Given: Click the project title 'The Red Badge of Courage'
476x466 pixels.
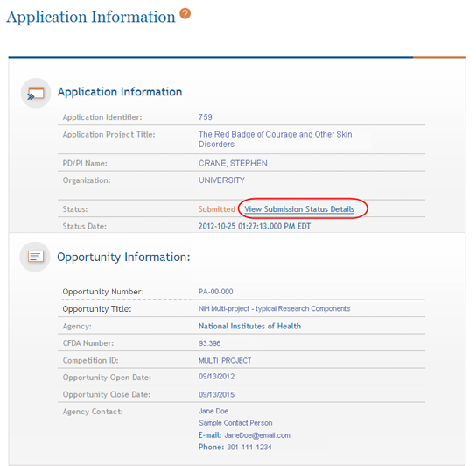Looking at the screenshot, I should tap(276, 139).
